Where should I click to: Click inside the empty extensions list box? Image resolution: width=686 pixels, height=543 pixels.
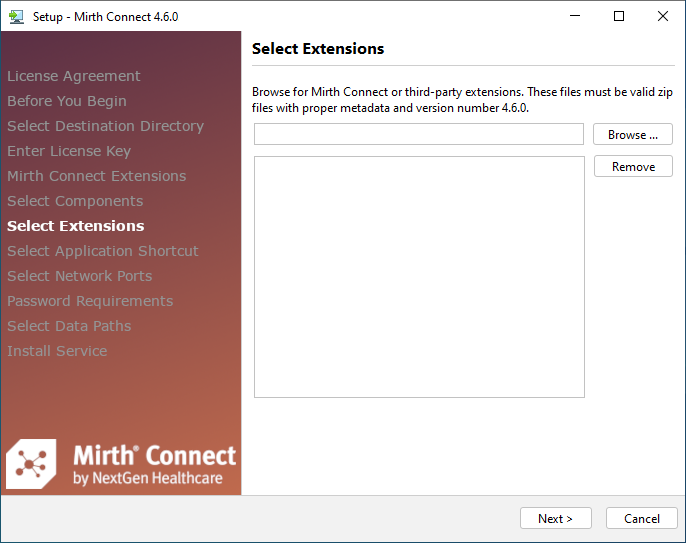418,276
